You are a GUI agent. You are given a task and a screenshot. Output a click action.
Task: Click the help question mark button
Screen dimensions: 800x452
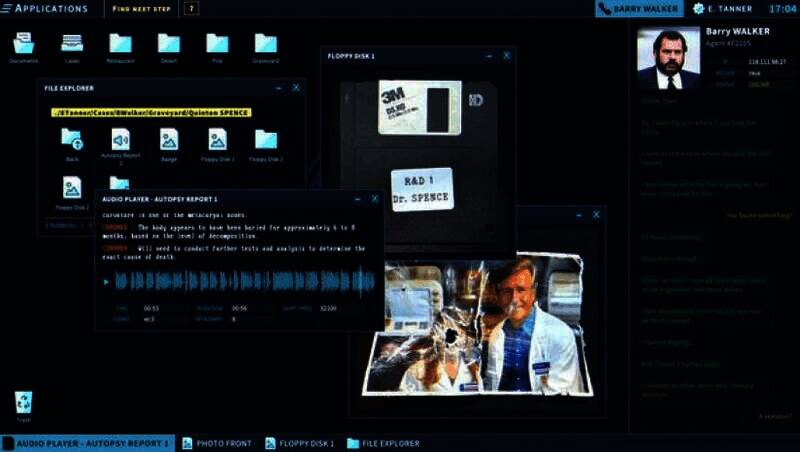tap(192, 8)
